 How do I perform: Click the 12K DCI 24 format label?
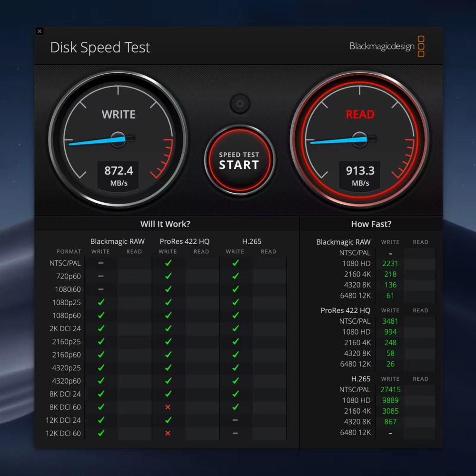click(63, 420)
